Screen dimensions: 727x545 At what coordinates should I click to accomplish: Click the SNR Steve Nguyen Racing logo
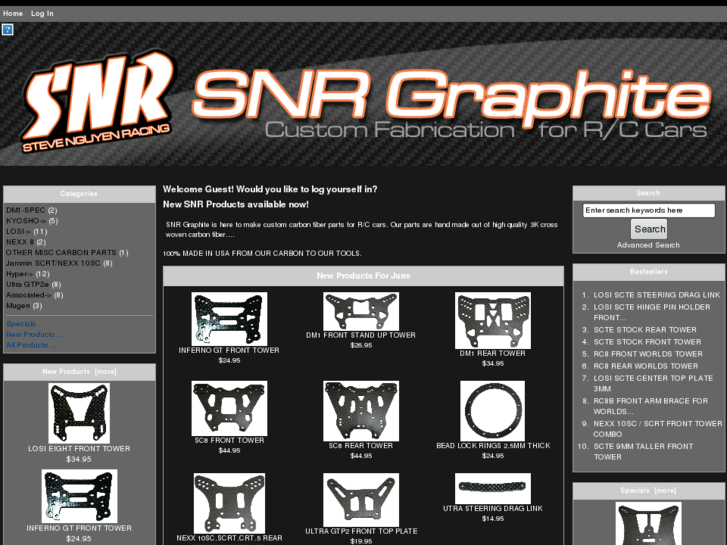98,101
